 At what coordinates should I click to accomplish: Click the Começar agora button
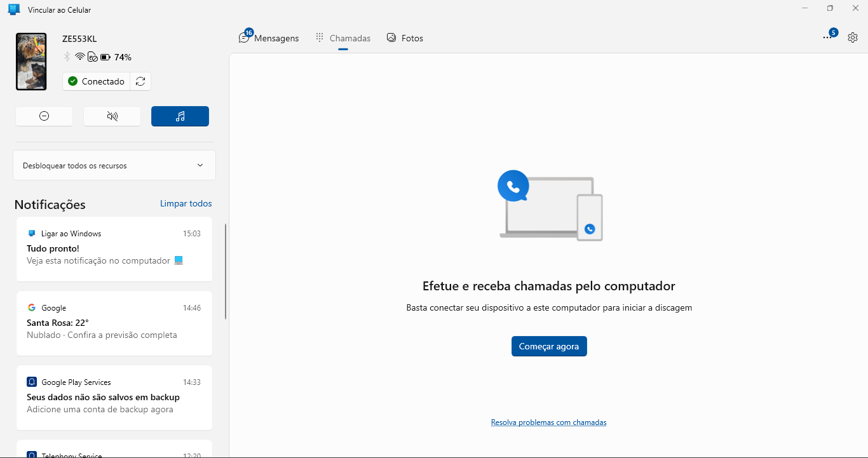549,346
